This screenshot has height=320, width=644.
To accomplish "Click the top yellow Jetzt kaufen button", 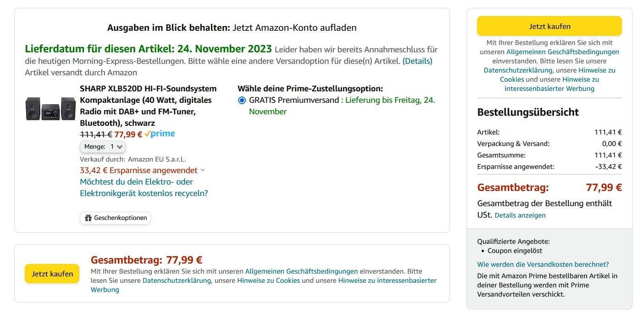I will tap(550, 26).
